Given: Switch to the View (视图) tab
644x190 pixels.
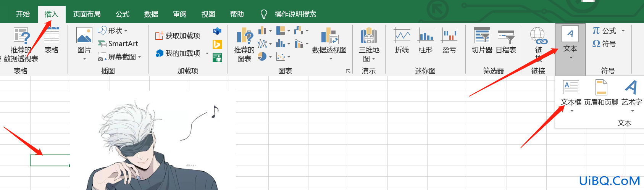Looking at the screenshot, I should pos(208,14).
